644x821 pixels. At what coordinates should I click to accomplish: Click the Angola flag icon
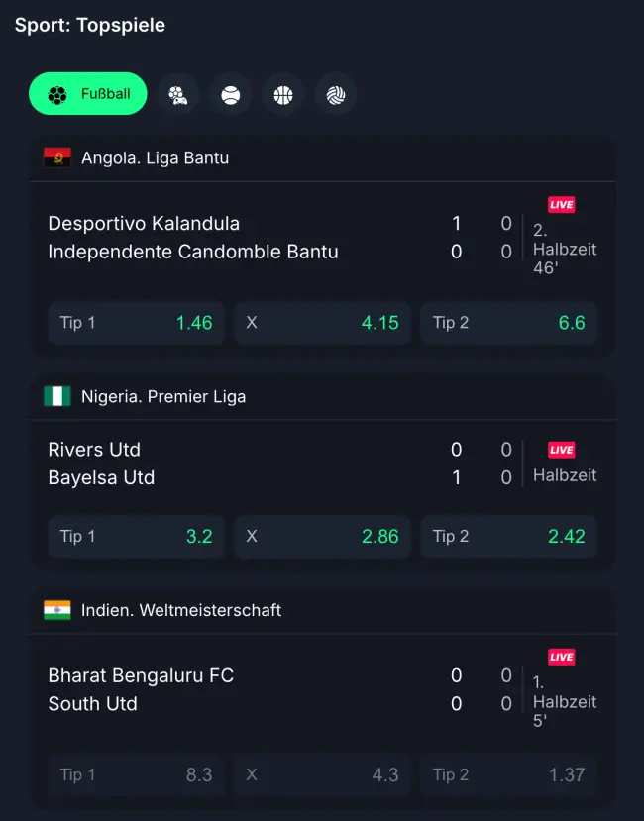point(56,156)
